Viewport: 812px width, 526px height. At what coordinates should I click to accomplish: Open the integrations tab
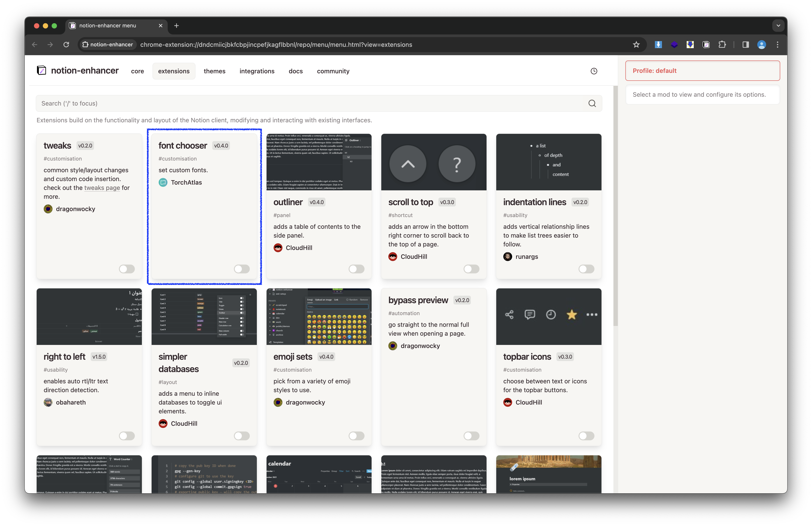pyautogui.click(x=257, y=71)
